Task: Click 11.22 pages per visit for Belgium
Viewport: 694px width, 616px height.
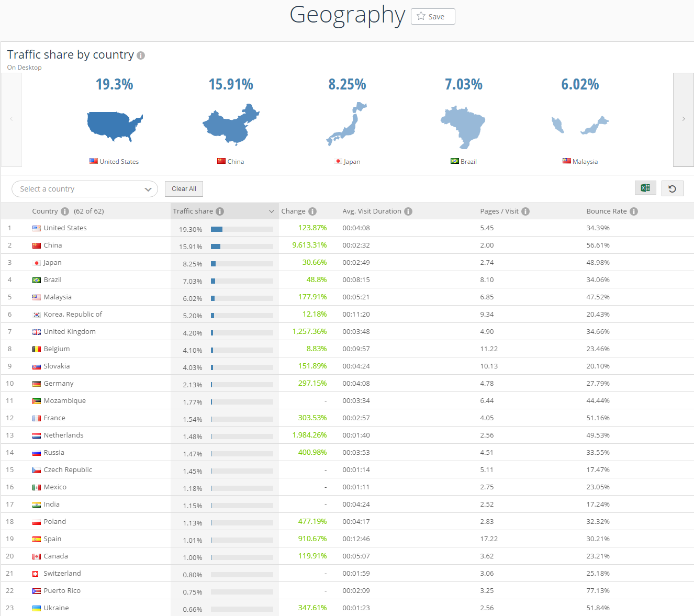Action: [x=489, y=349]
